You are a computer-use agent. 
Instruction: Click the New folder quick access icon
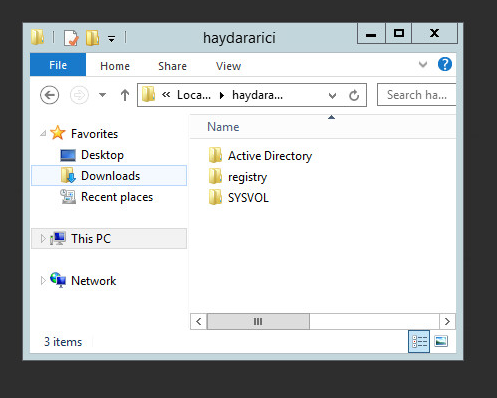(x=92, y=38)
